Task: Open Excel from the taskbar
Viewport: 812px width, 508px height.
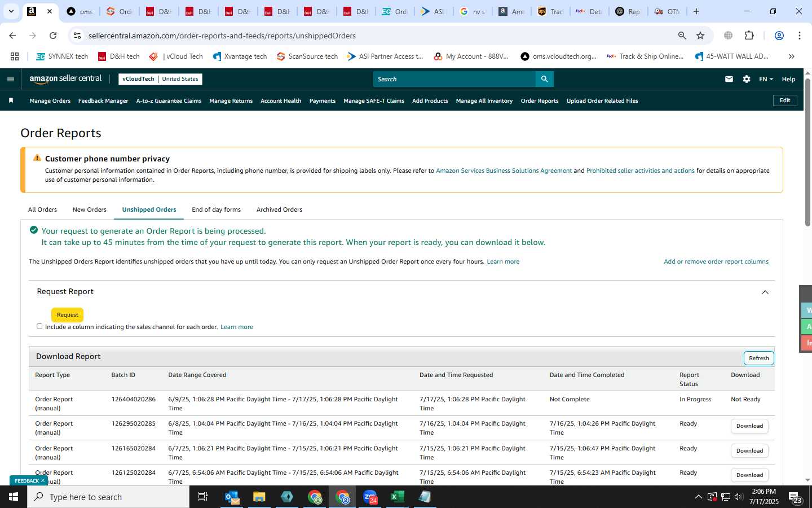Action: (398, 497)
